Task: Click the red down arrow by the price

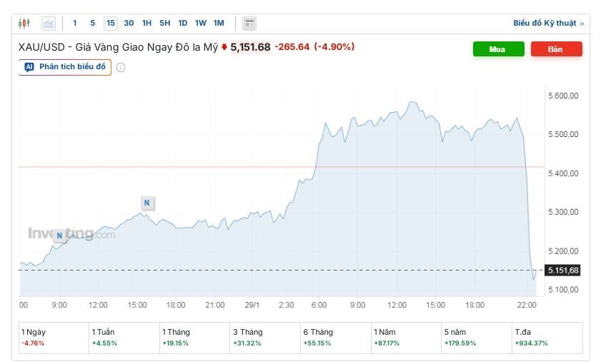Action: (x=224, y=48)
